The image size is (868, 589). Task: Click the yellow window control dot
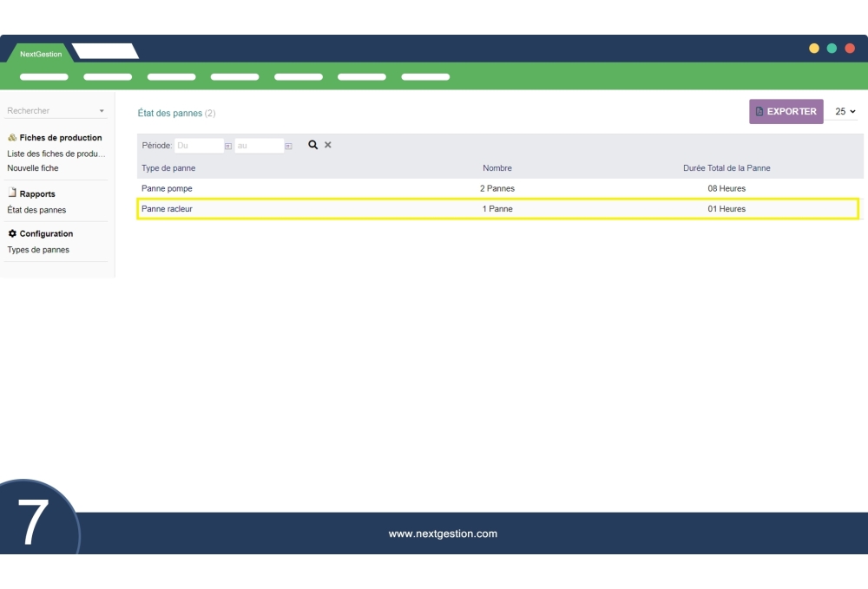(814, 49)
